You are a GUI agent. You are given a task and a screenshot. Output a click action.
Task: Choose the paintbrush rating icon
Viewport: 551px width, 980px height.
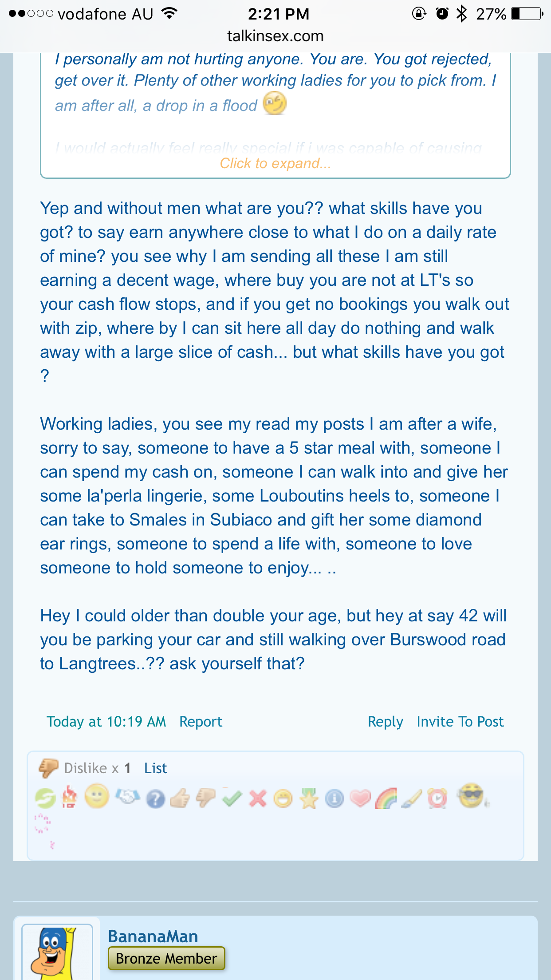coord(412,799)
